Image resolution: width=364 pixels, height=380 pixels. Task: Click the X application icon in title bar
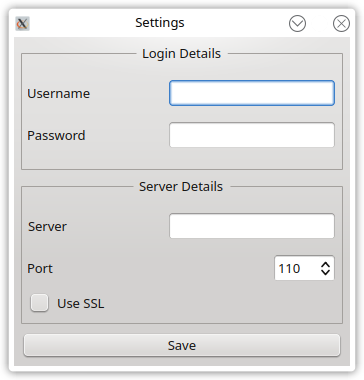[22, 24]
